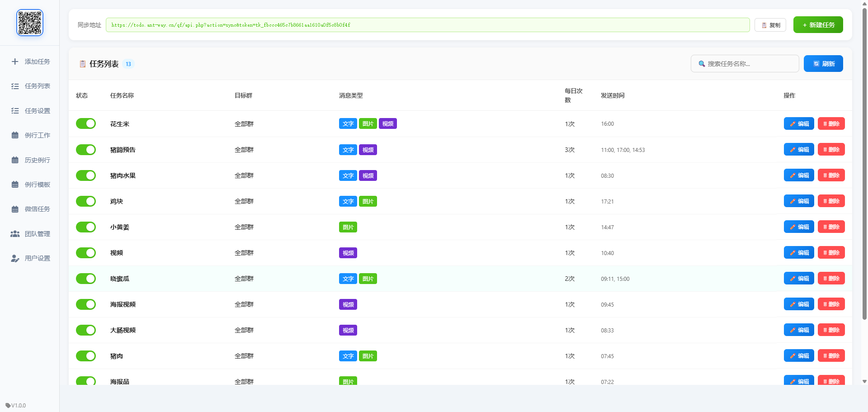The image size is (868, 412).
Task: Switch off the 小黄姜 task
Action: tap(86, 227)
